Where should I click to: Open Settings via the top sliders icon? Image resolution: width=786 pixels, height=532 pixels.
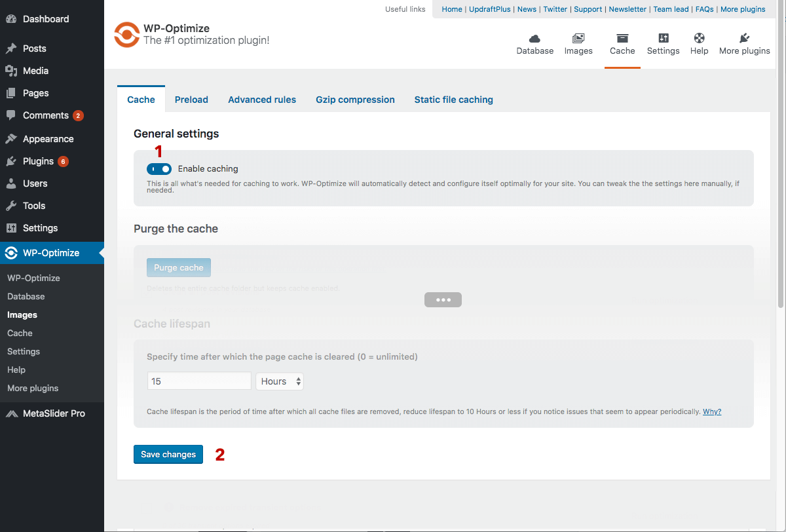point(664,39)
